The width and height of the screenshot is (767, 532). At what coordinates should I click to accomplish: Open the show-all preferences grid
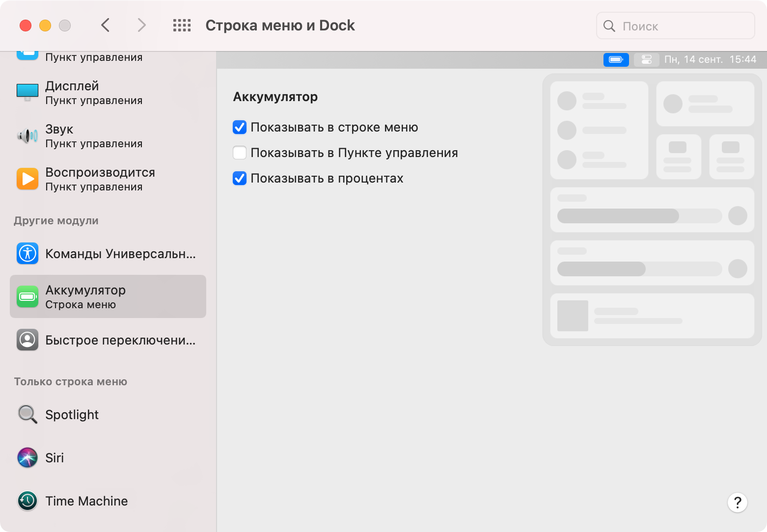click(x=182, y=26)
